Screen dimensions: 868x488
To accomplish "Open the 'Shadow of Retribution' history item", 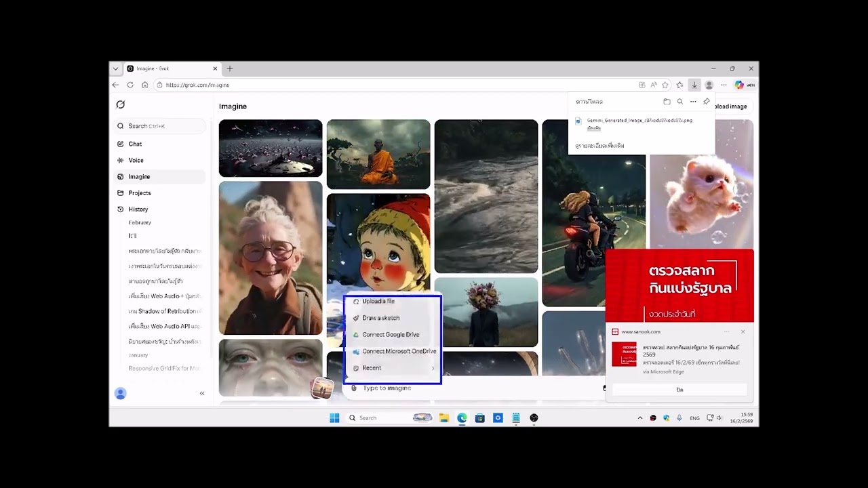I will (165, 311).
